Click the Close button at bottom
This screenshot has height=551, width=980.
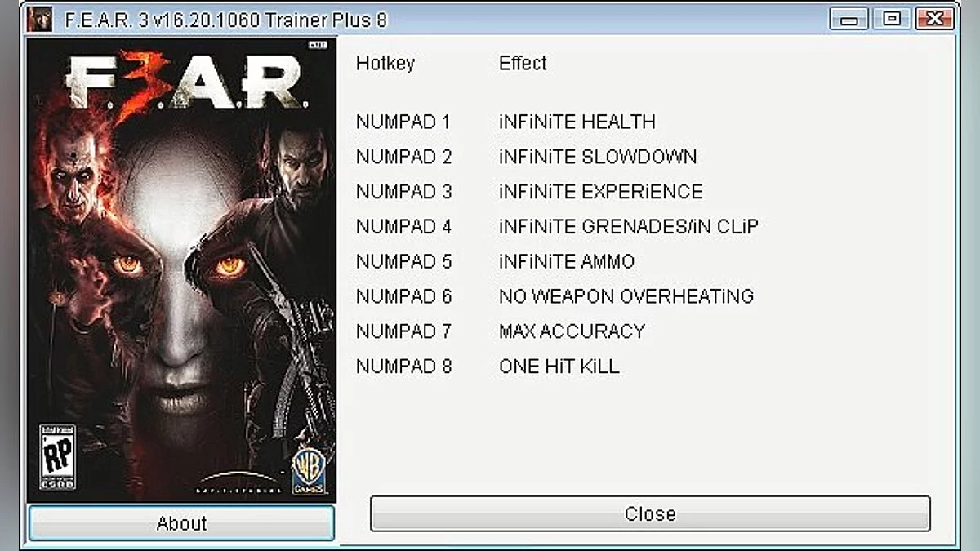[650, 513]
